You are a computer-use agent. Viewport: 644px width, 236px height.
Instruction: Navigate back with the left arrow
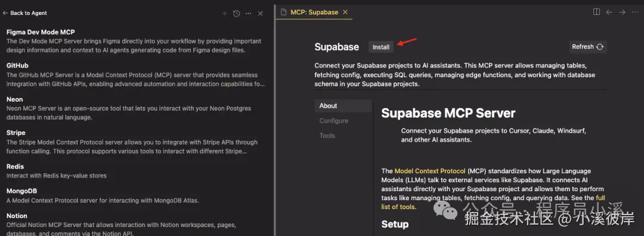[x=609, y=12]
